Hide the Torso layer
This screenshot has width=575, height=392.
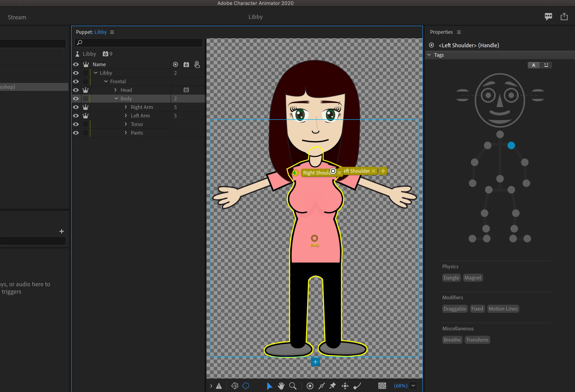[76, 124]
